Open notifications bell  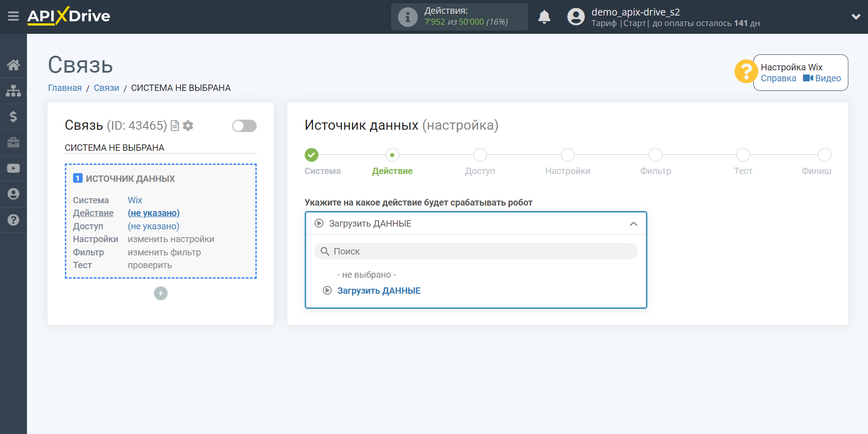(544, 17)
